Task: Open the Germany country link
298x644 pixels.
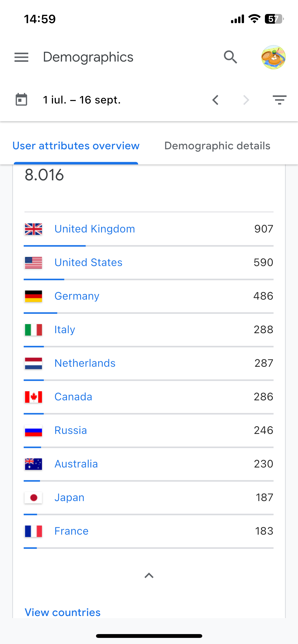Action: click(x=77, y=296)
